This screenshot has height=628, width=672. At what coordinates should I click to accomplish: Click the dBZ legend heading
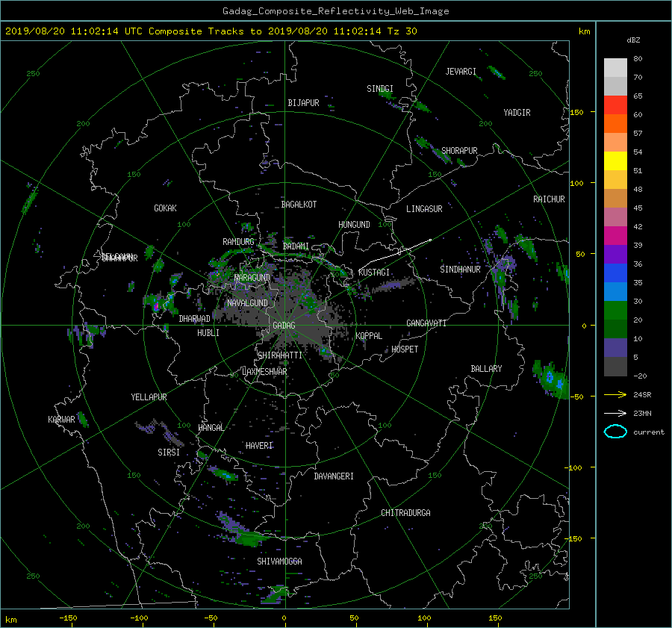pos(633,40)
